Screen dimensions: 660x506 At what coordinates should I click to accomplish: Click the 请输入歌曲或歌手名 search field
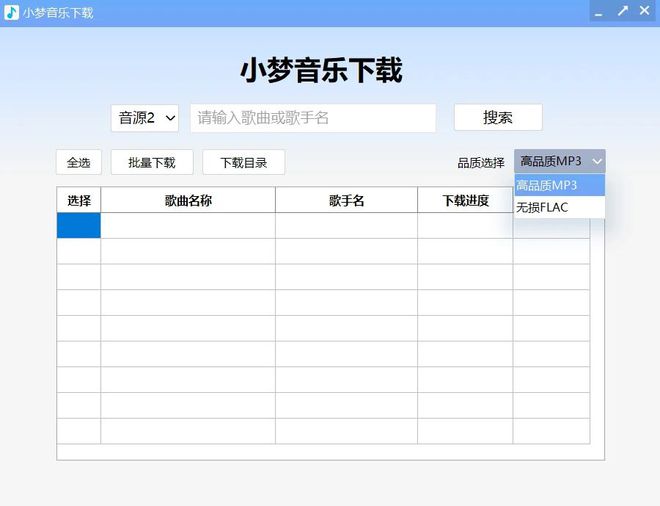pyautogui.click(x=313, y=118)
